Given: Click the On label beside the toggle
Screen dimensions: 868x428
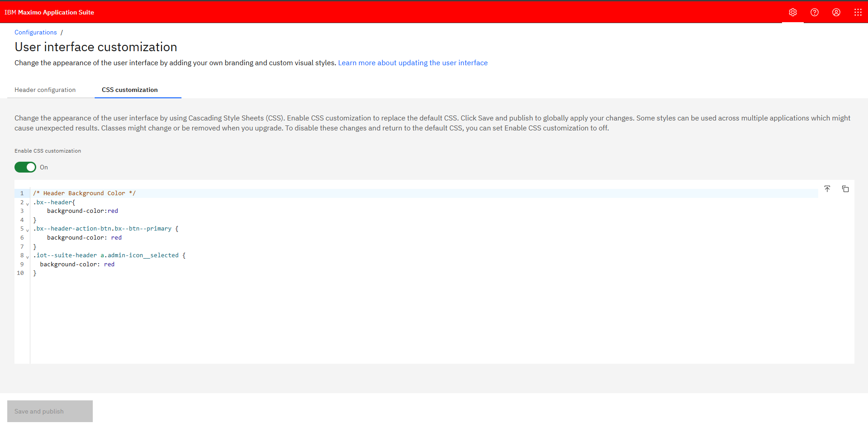Looking at the screenshot, I should [44, 167].
